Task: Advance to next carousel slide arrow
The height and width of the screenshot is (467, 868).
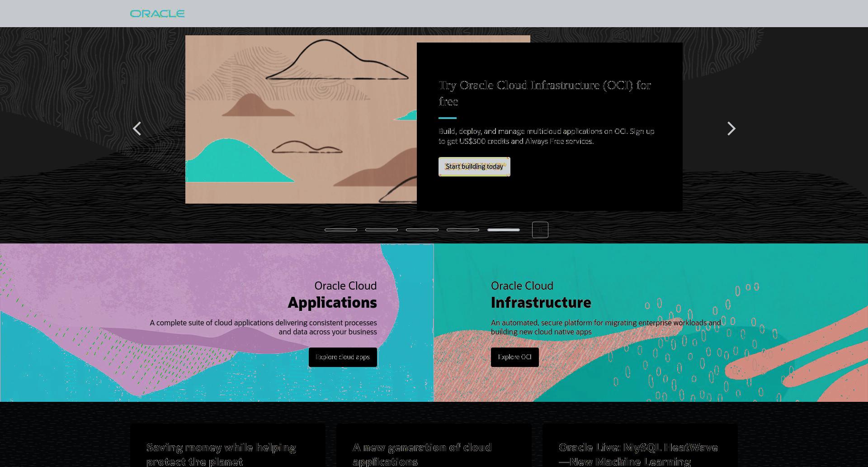Action: (731, 129)
